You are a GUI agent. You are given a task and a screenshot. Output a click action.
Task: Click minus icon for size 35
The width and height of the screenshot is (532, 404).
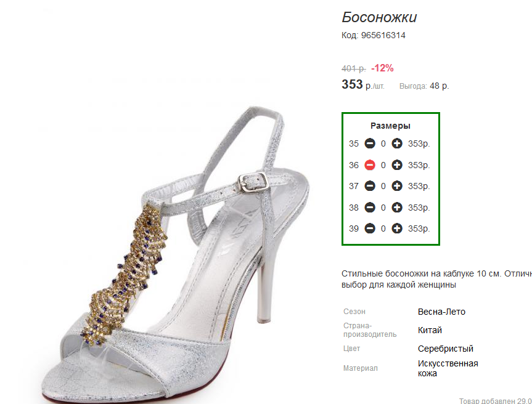pyautogui.click(x=370, y=143)
